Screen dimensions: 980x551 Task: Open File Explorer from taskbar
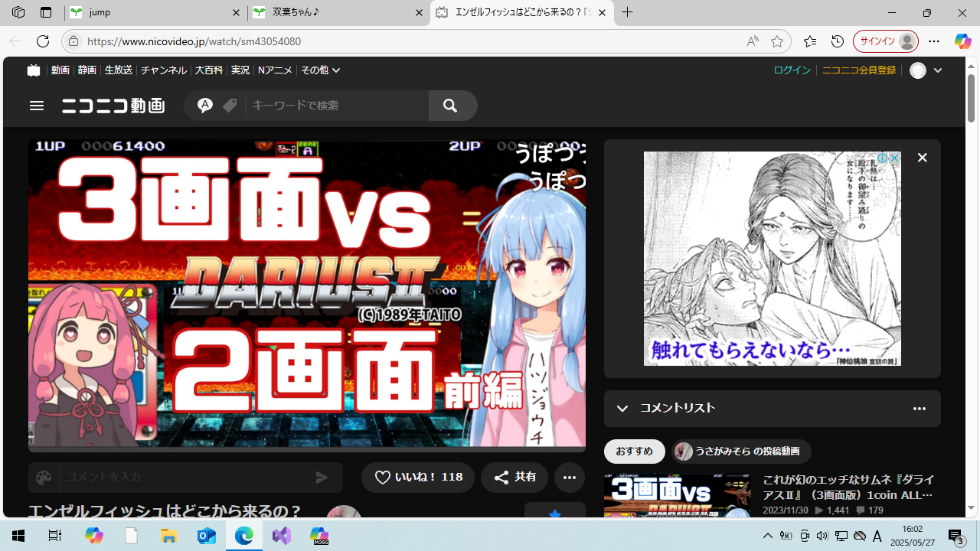(x=168, y=536)
